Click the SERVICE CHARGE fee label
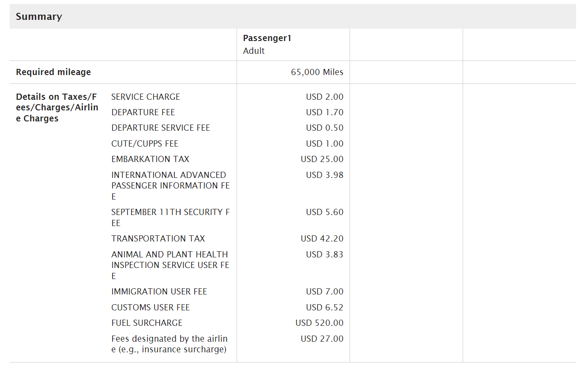 click(x=146, y=97)
